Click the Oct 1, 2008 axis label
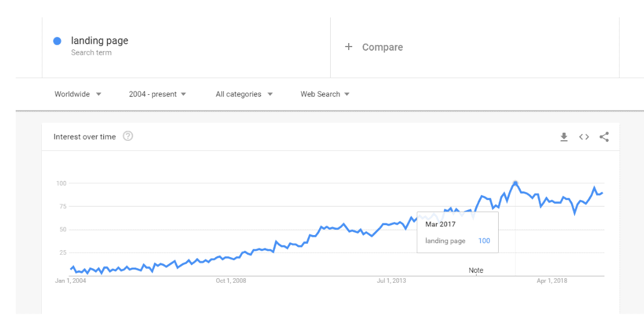This screenshot has height=320, width=644. tap(231, 281)
